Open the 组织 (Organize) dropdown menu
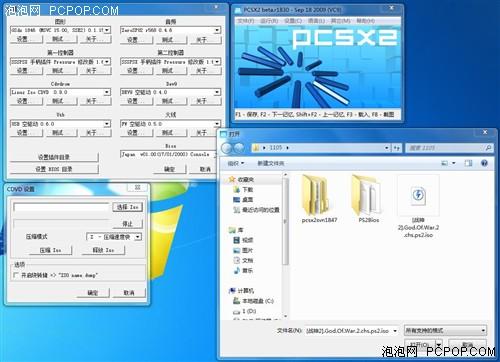The image size is (500, 362). (236, 163)
